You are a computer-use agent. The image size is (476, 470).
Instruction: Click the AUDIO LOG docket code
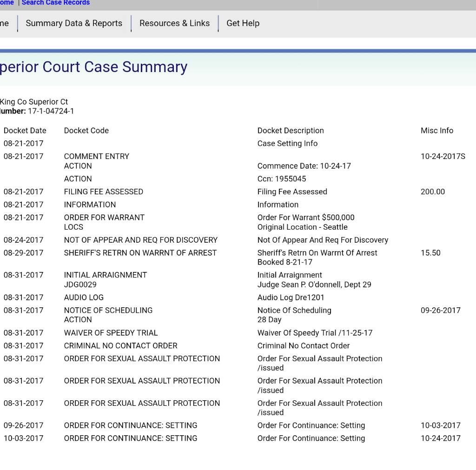pos(84,298)
